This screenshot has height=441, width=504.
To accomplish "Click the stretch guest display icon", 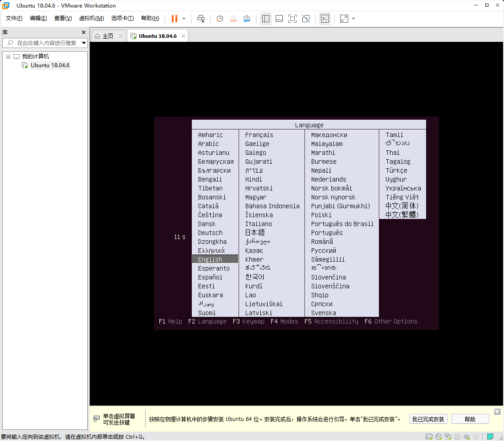I will (344, 19).
